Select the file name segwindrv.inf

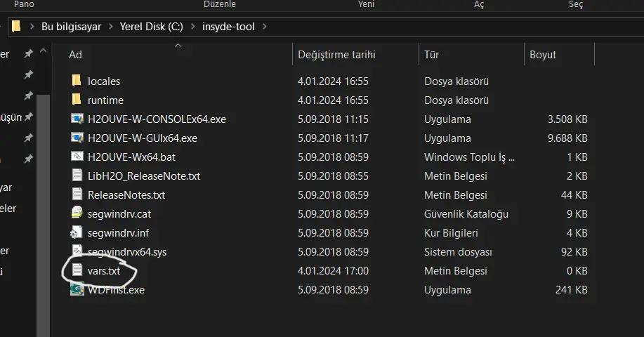click(118, 232)
